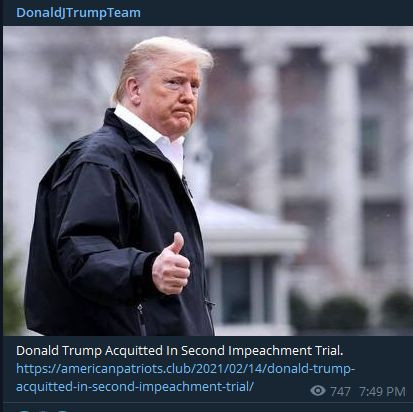This screenshot has width=413, height=412.
Task: Click the divider line below the message
Action: coord(208,402)
